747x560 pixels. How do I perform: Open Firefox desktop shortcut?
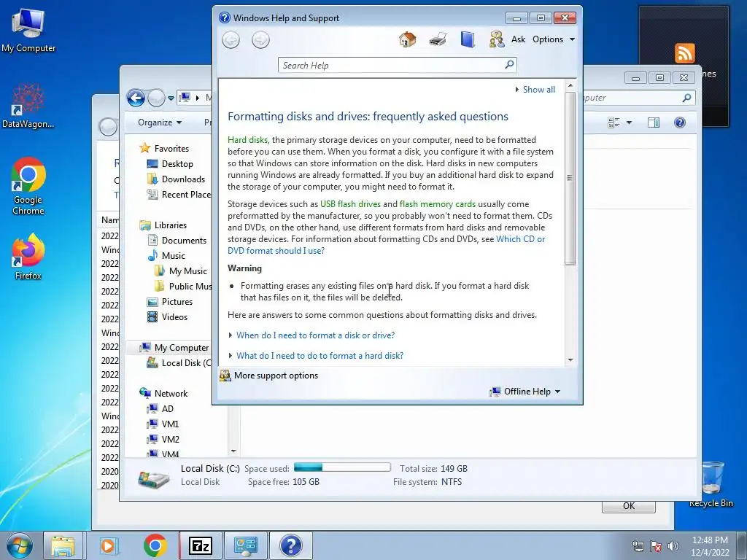click(x=28, y=256)
